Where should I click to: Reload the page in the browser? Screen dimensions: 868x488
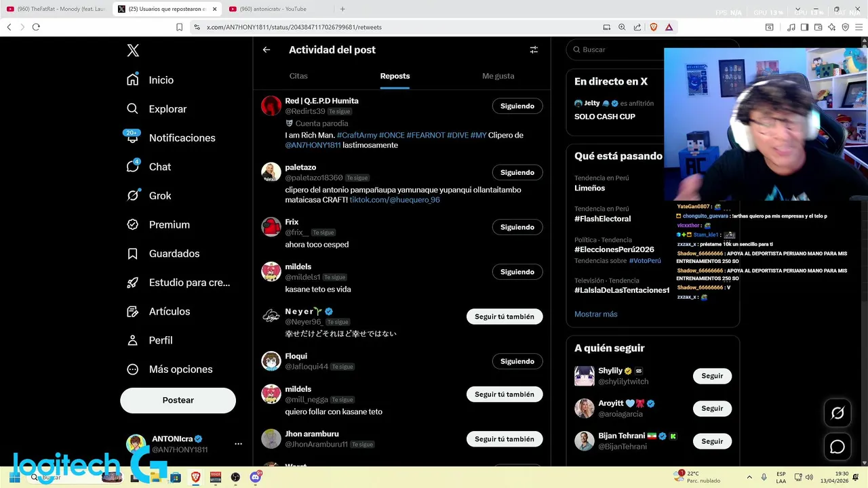click(x=36, y=27)
